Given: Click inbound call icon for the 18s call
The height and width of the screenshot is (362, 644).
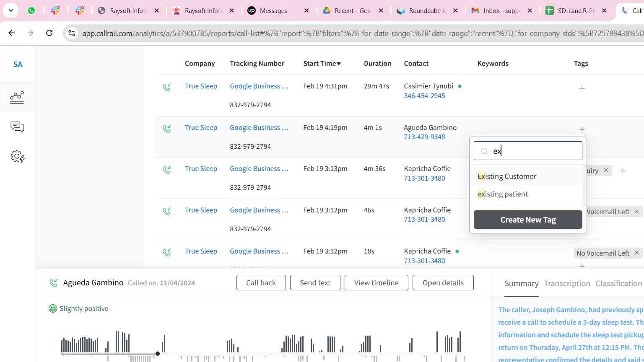Looking at the screenshot, I should pyautogui.click(x=167, y=252).
